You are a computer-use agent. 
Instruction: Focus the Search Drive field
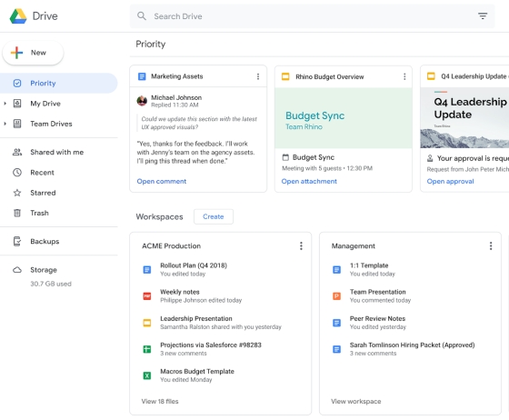point(312,15)
